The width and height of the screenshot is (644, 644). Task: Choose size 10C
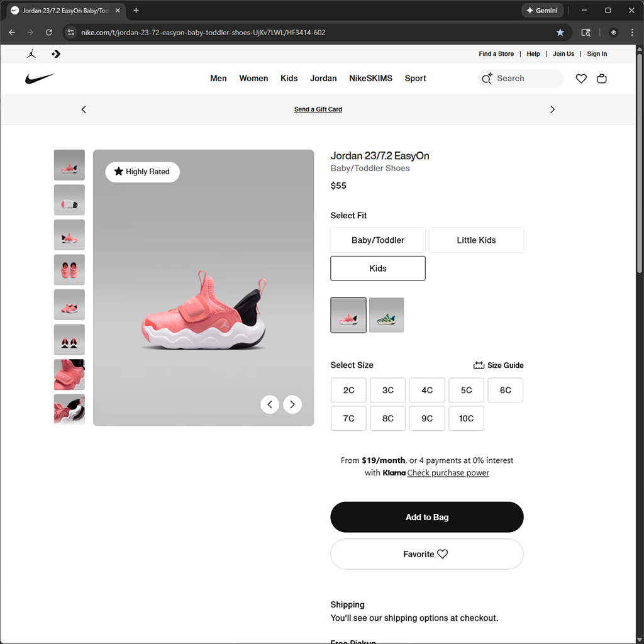466,418
